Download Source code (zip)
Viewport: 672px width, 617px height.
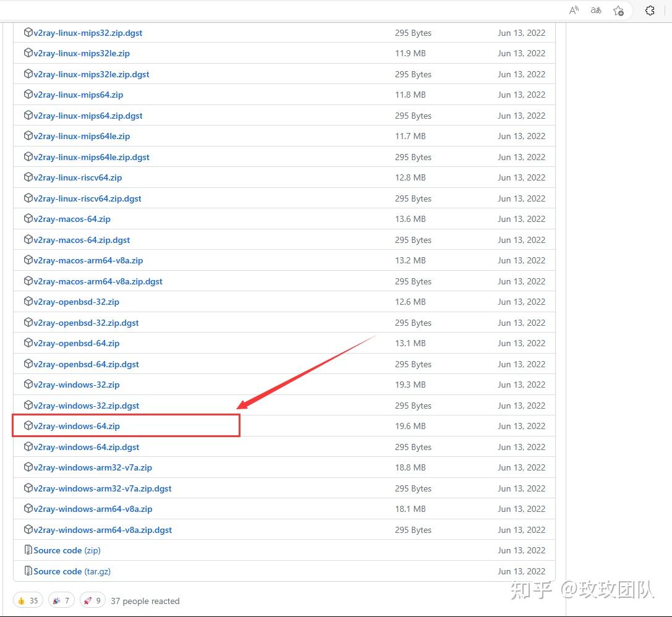pos(67,550)
